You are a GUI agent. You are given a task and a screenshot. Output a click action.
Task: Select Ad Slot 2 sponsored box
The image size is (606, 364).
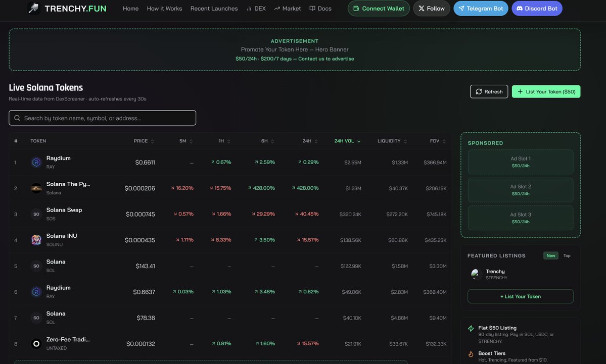coord(521,189)
